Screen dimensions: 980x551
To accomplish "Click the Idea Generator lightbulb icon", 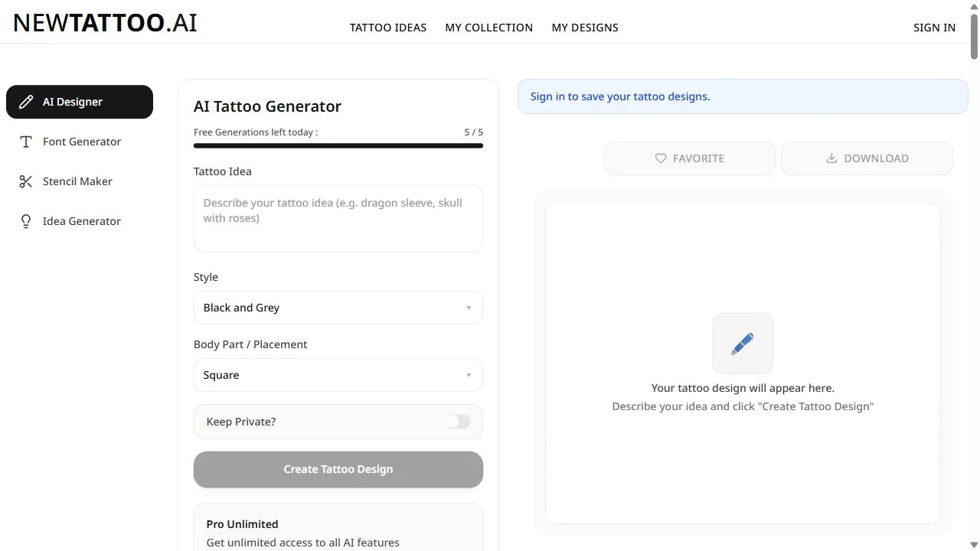I will [26, 221].
